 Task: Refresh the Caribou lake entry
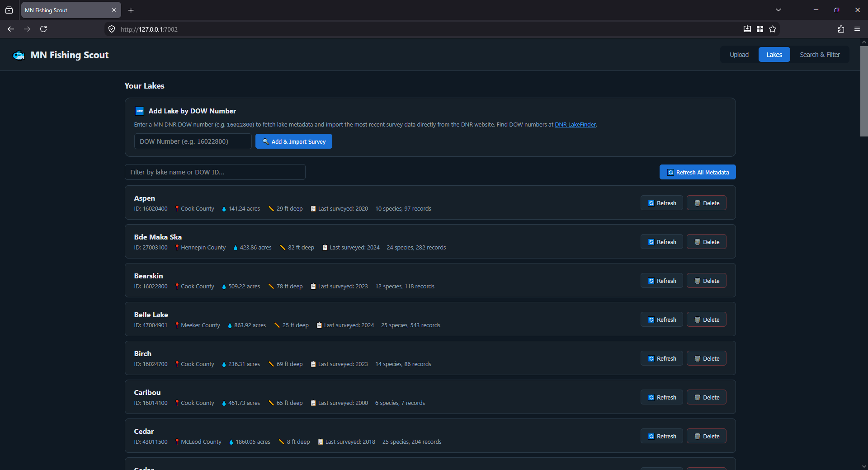coord(662,397)
